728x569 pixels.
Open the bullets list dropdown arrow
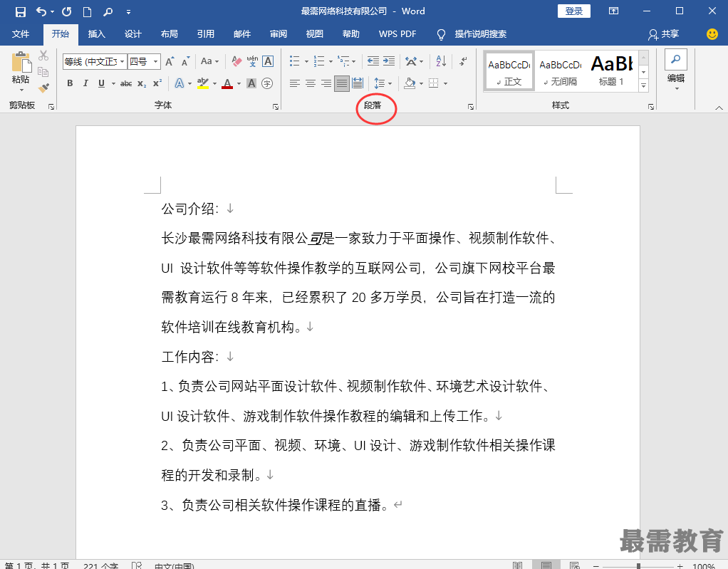(306, 61)
